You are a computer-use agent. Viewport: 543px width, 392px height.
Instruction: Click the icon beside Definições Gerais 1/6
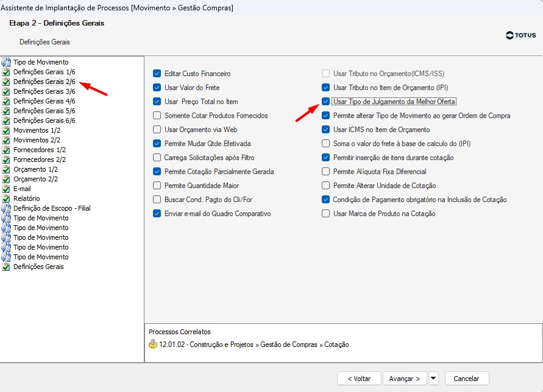coord(6,72)
